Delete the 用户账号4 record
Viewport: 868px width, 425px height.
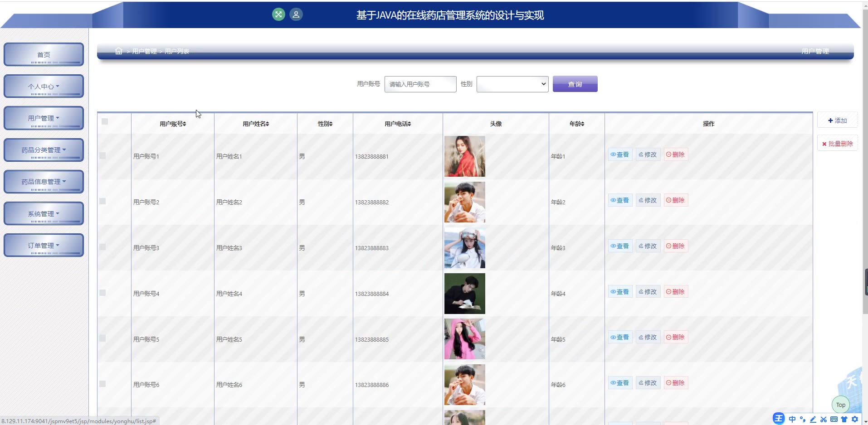pyautogui.click(x=676, y=292)
